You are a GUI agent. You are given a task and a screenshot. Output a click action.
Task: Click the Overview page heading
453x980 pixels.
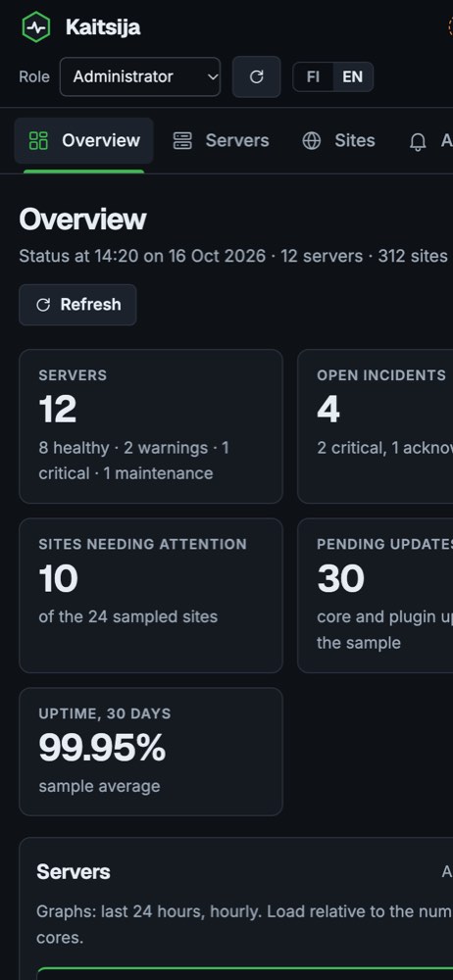[x=82, y=220]
